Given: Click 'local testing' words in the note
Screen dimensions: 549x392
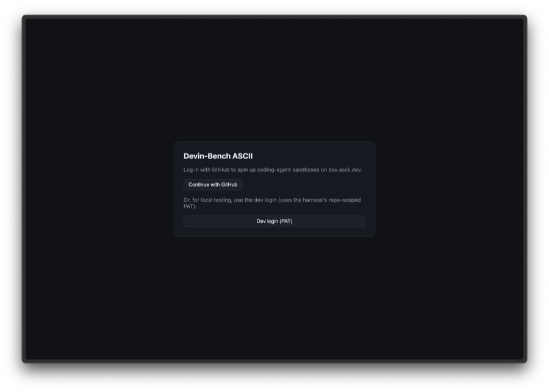Looking at the screenshot, I should click(216, 200).
